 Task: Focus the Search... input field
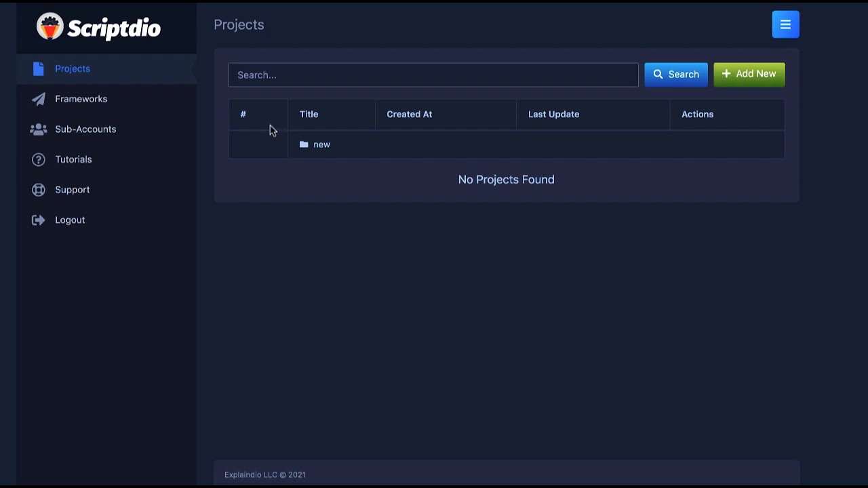pos(433,75)
